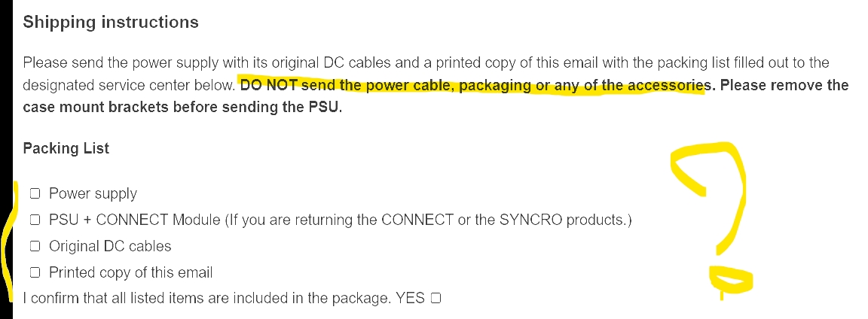
Task: Click the "Printed copy of this email" label
Action: pyautogui.click(x=130, y=273)
